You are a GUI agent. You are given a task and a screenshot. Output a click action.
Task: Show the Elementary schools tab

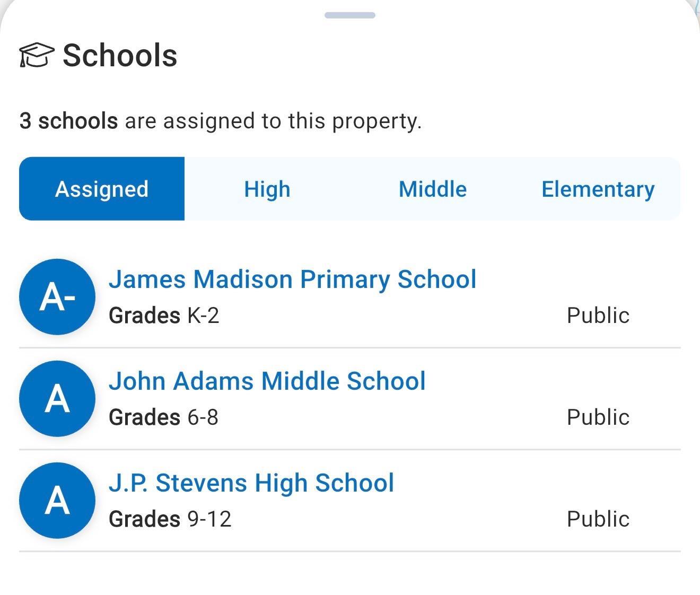598,189
